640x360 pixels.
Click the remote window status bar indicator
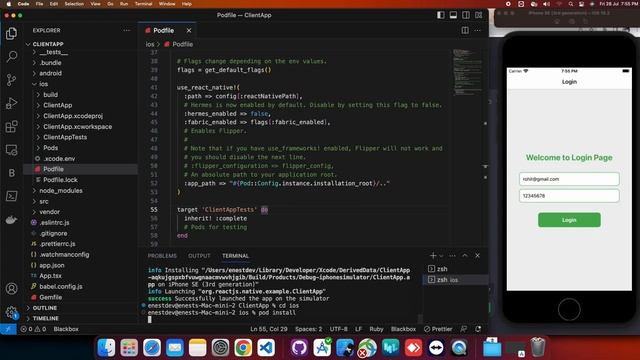click(8, 329)
